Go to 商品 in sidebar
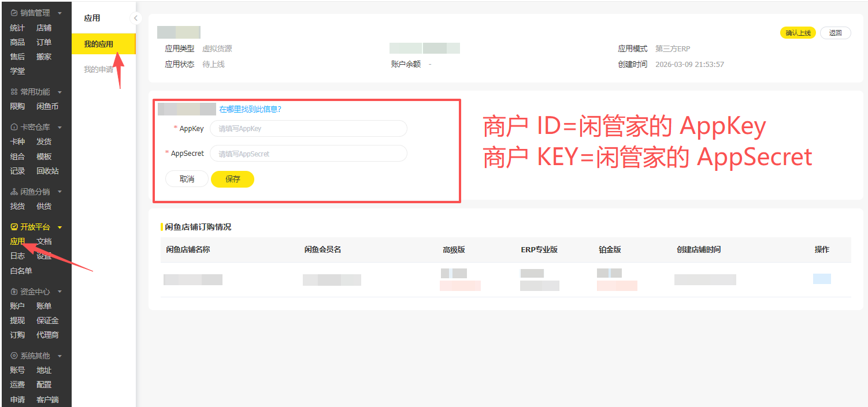 (x=17, y=42)
